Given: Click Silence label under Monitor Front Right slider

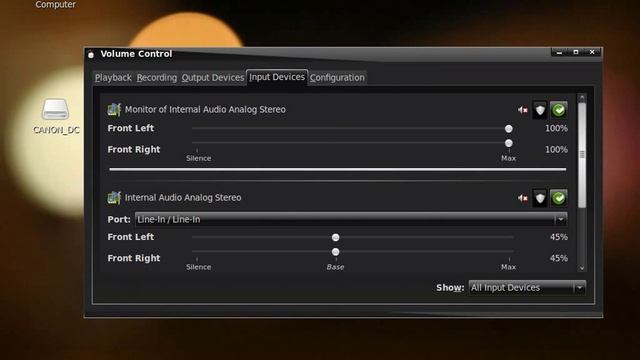Looking at the screenshot, I should point(198,158).
